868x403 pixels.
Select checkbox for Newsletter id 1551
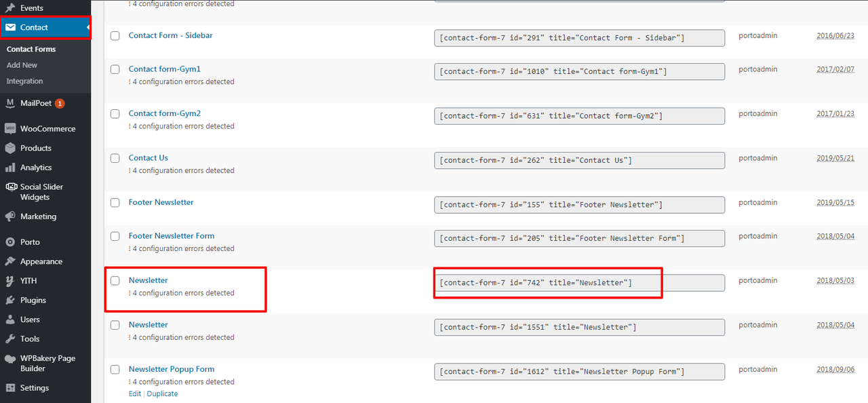pyautogui.click(x=115, y=325)
